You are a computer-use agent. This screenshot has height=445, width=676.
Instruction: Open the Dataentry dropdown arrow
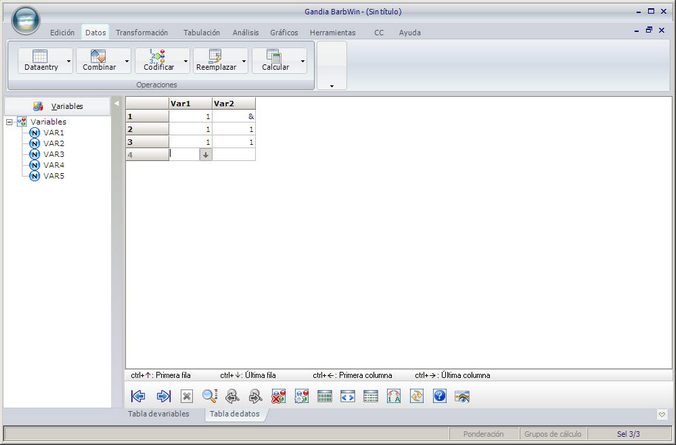point(69,61)
